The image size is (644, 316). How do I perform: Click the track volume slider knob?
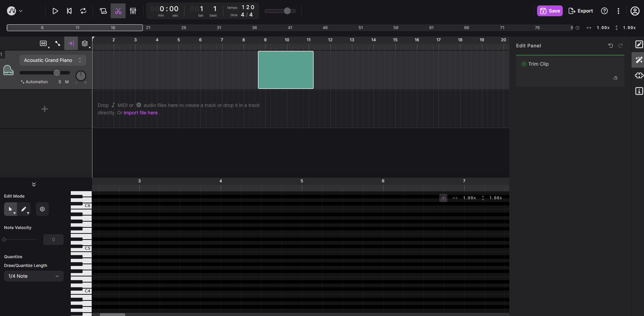tap(57, 73)
